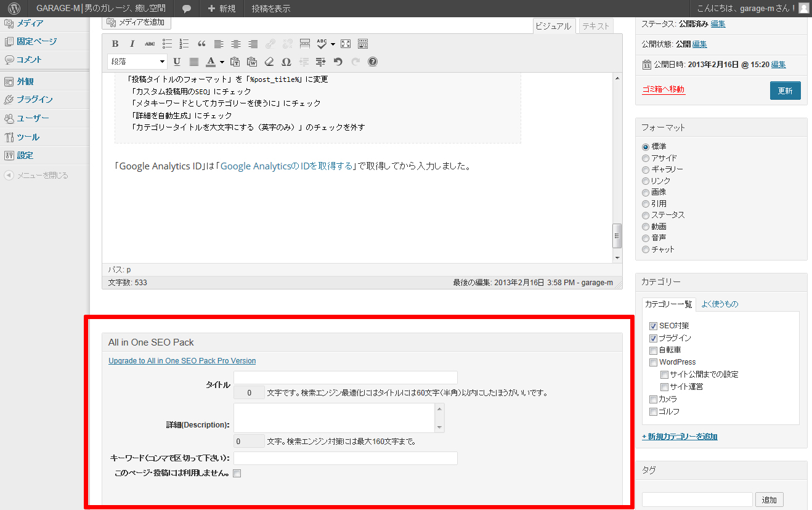Undo the last edit
Viewport: 812px width, 510px height.
[338, 62]
